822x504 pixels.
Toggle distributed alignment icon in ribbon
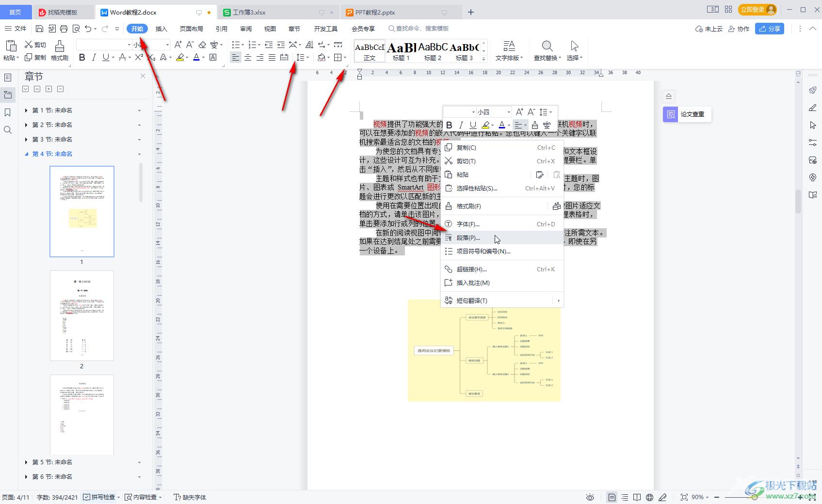[x=284, y=57]
